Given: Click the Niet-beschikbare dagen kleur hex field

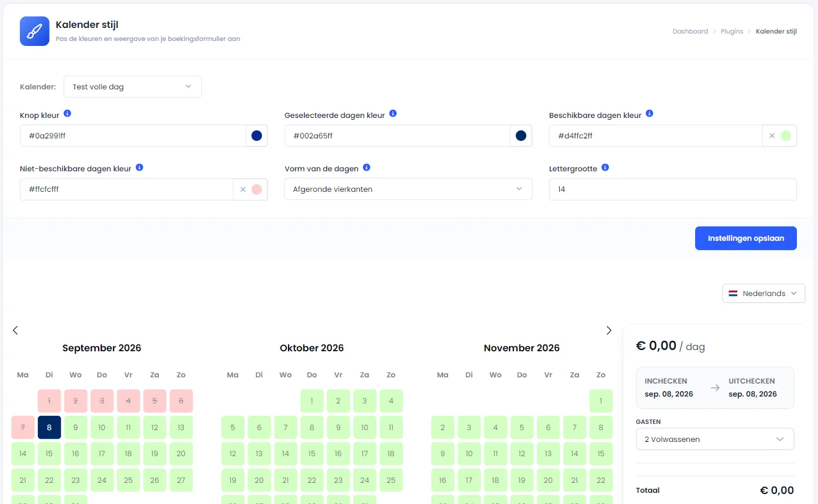Looking at the screenshot, I should click(x=127, y=189).
